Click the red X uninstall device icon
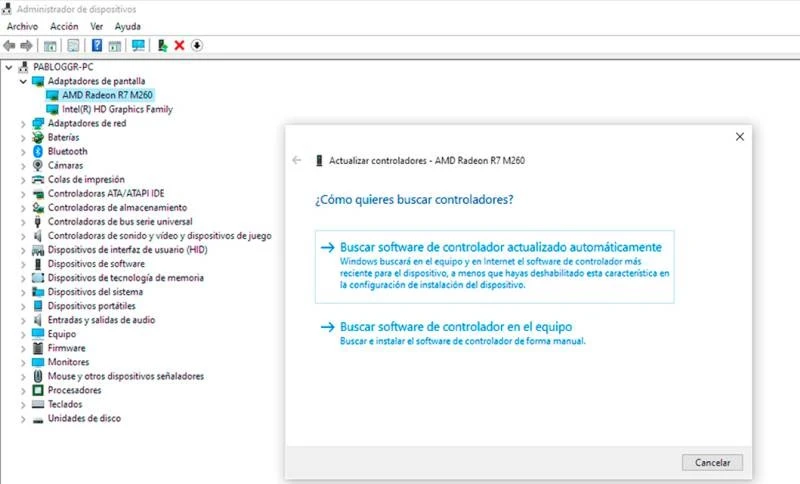Image resolution: width=800 pixels, height=484 pixels. pyautogui.click(x=179, y=45)
